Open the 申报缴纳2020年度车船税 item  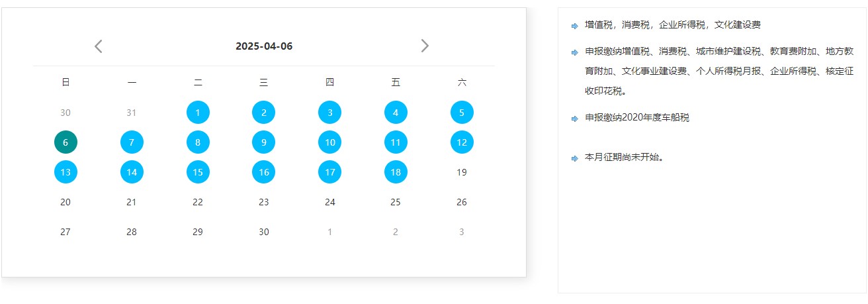pyautogui.click(x=636, y=118)
